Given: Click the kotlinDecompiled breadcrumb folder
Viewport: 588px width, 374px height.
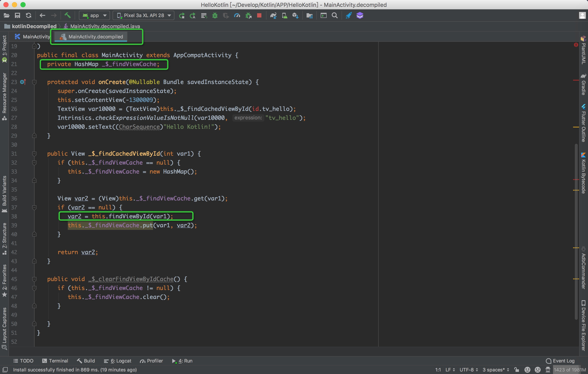Looking at the screenshot, I should [x=31, y=26].
